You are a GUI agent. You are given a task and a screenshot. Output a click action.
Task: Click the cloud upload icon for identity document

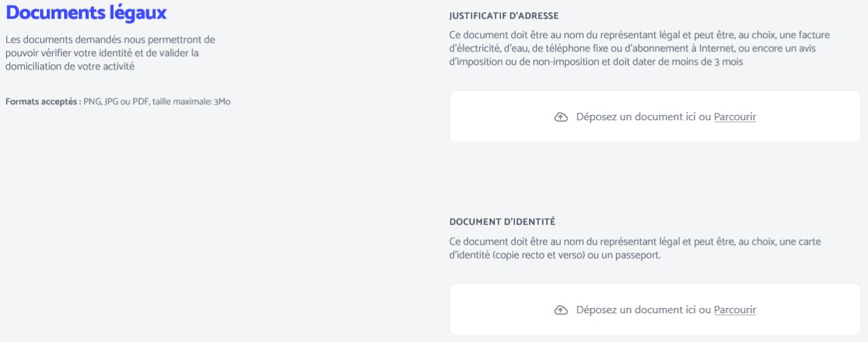[561, 310]
